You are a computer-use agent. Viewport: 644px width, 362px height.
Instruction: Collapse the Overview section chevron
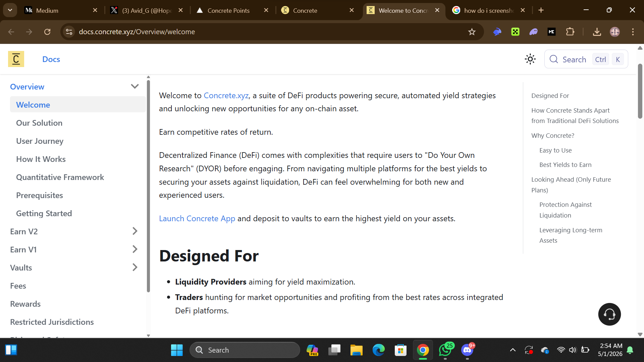(x=135, y=86)
